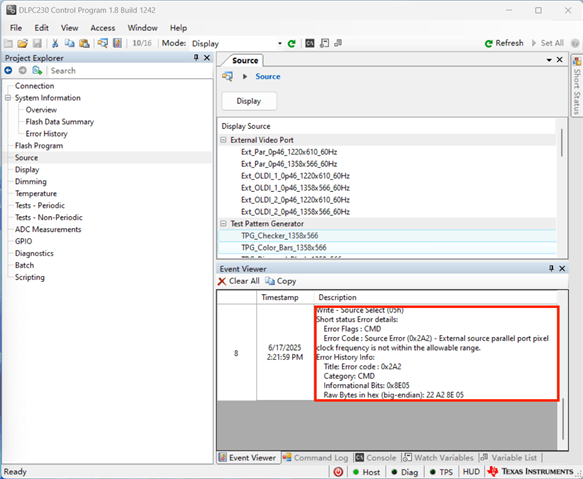Click the Set All button
The height and width of the screenshot is (479, 583).
click(x=548, y=44)
